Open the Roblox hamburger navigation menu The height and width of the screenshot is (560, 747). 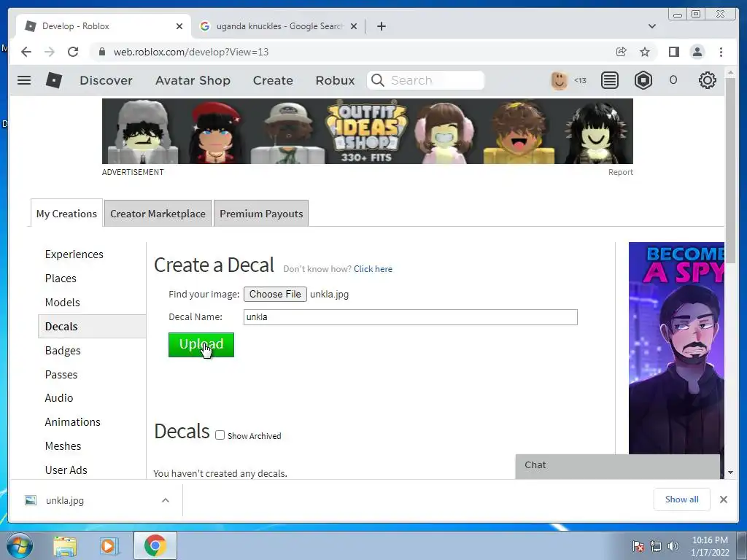24,80
